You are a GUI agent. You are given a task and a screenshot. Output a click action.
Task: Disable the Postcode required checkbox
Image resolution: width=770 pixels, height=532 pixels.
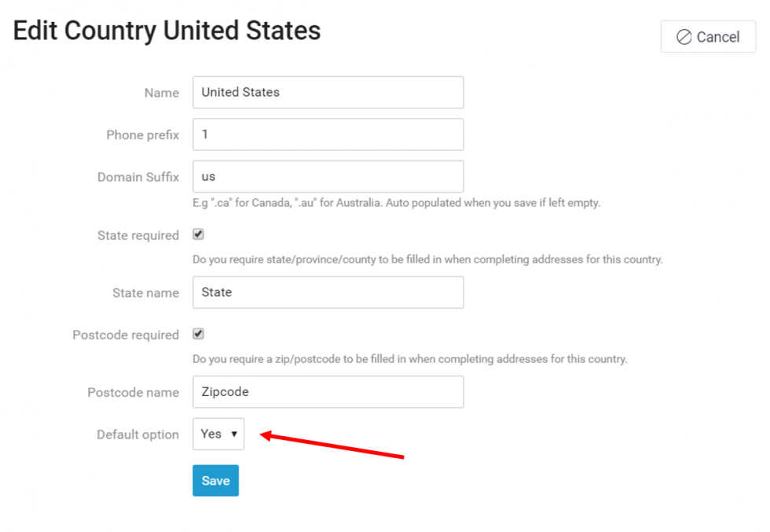click(x=197, y=333)
